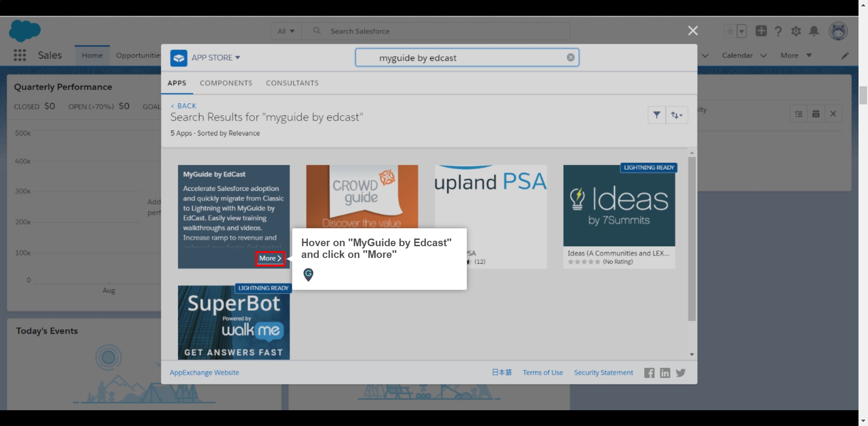
Task: Go BACK from search results
Action: 184,106
